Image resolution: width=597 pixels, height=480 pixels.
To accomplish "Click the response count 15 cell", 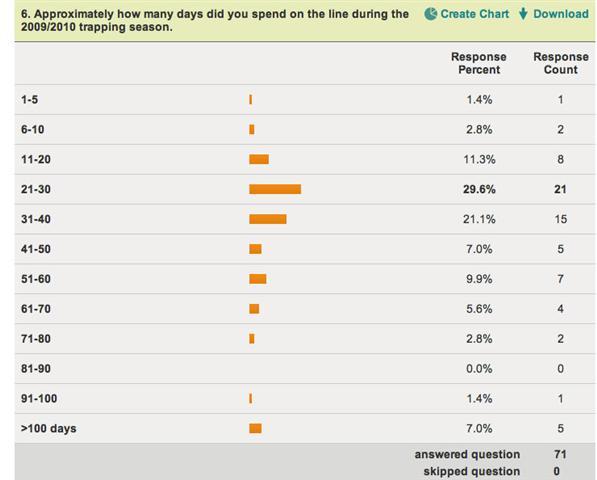I will [x=560, y=219].
